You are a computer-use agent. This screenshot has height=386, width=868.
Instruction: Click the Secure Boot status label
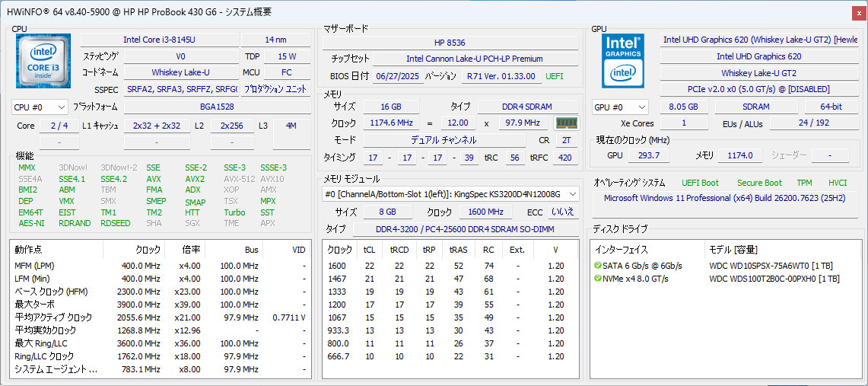758,183
